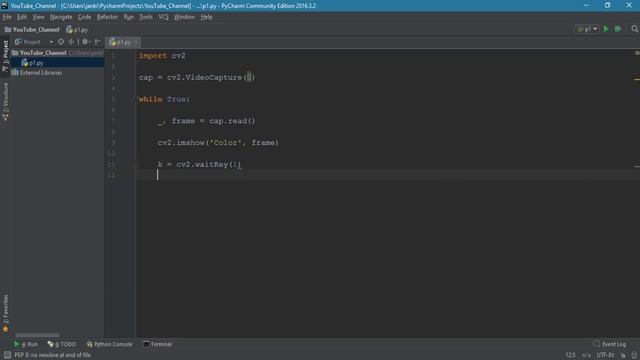
Task: Open the p1 run configuration dropdown
Action: (587, 29)
